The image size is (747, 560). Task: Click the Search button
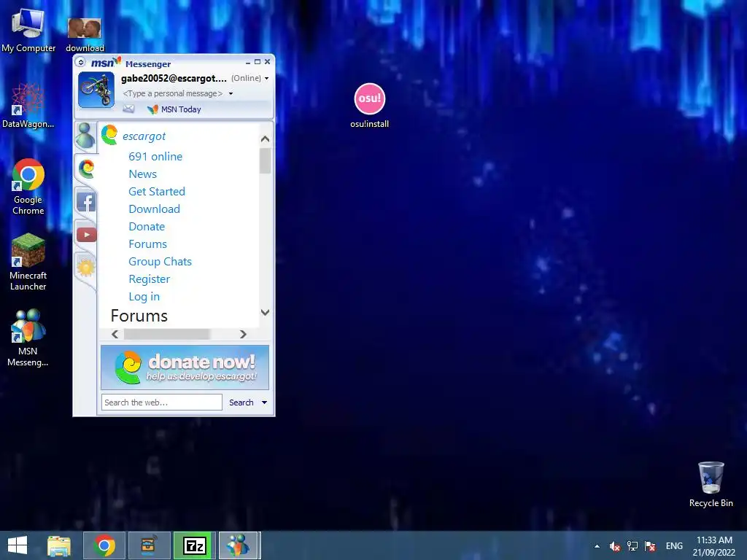pyautogui.click(x=241, y=402)
